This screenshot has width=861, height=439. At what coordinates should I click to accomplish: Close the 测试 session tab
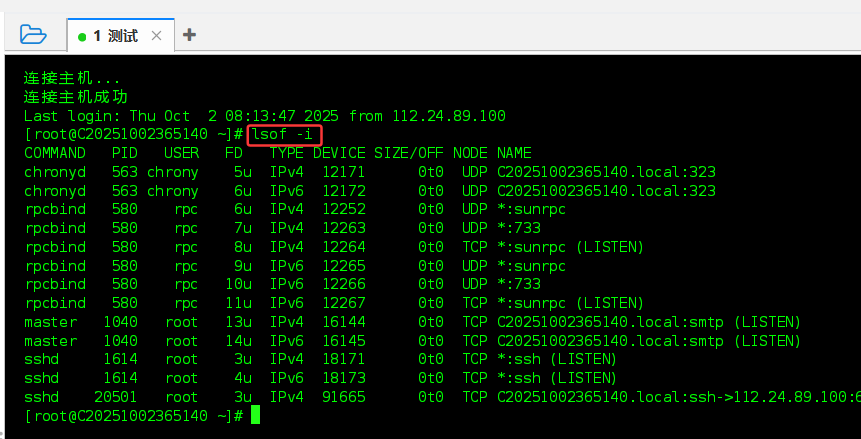(x=157, y=36)
